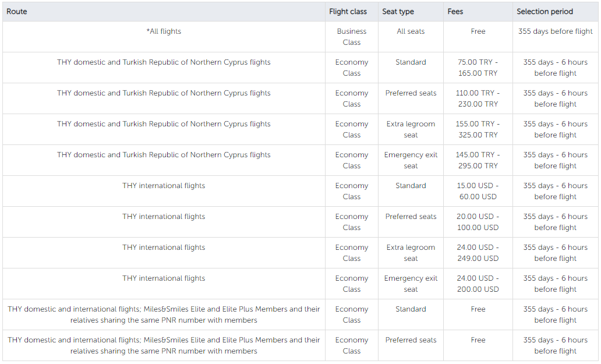Click the Route column header

(x=17, y=12)
